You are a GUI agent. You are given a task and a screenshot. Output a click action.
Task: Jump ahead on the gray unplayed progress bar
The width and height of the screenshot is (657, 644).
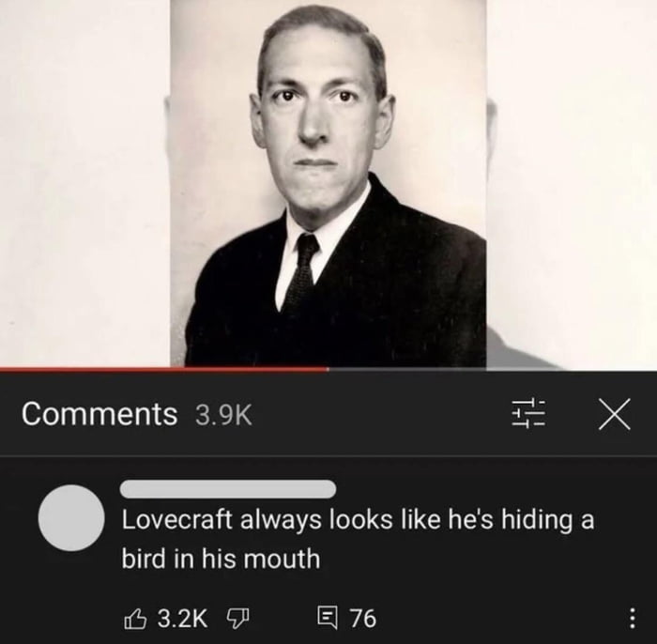(x=493, y=370)
